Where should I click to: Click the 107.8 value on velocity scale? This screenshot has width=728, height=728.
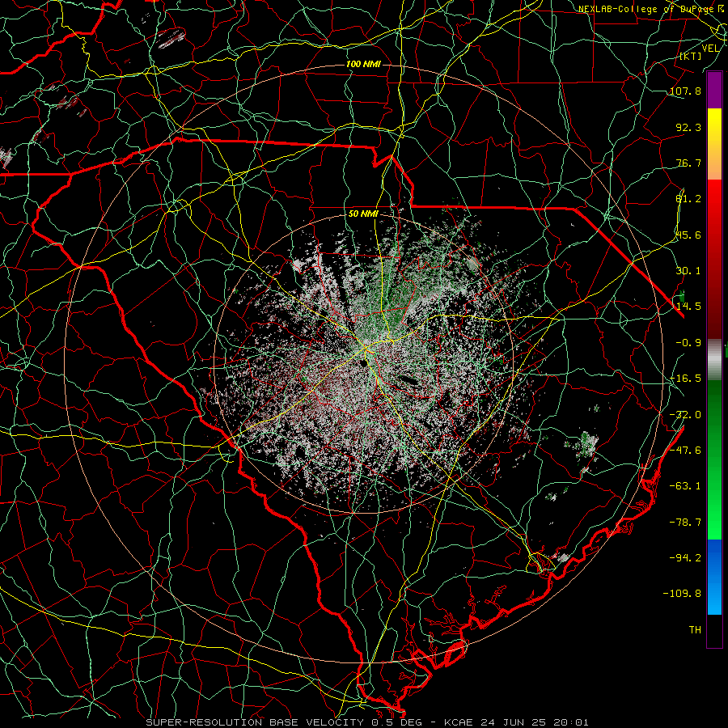[x=685, y=91]
